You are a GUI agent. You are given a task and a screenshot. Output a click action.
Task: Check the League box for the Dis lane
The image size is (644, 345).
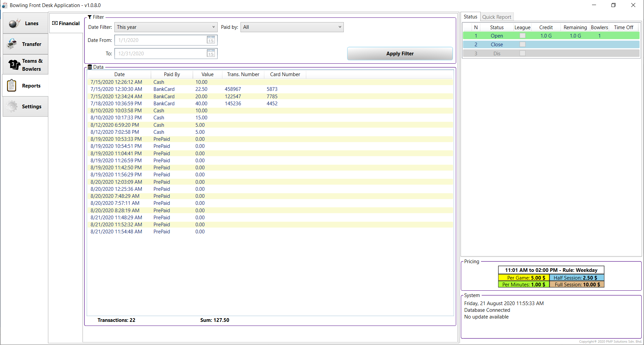click(522, 53)
